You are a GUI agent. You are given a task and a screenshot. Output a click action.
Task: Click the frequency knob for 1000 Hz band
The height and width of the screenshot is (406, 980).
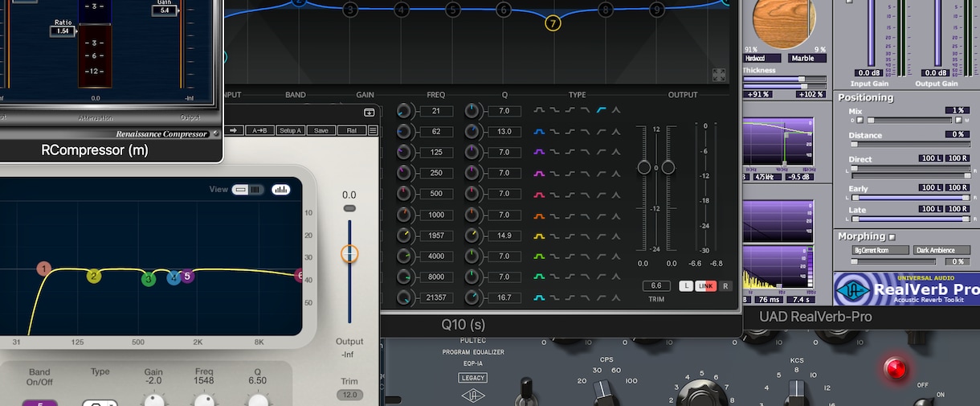tap(404, 215)
